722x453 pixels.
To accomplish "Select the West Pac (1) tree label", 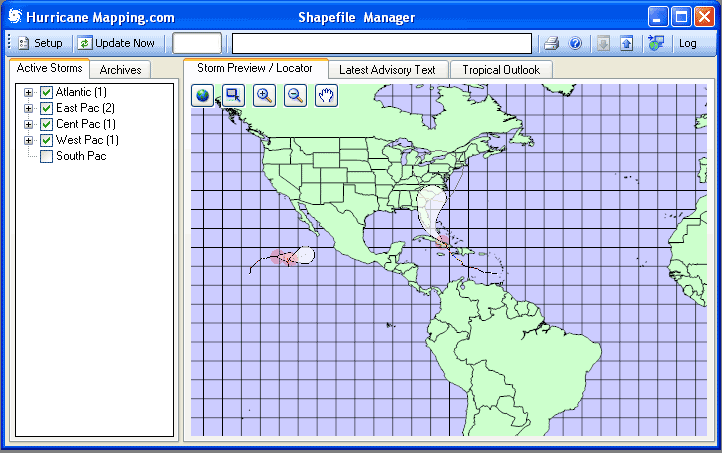I will point(87,140).
